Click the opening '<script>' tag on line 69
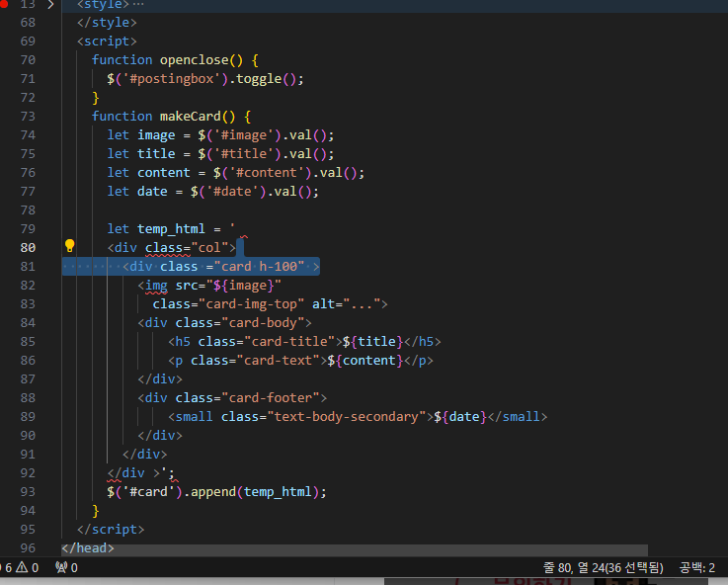 (107, 42)
